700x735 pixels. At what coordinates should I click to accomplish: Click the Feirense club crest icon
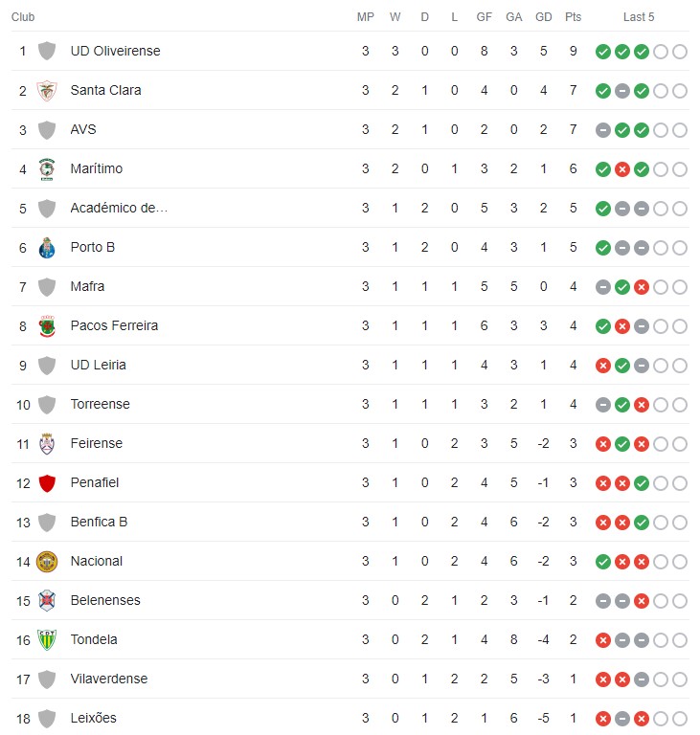[x=46, y=444]
